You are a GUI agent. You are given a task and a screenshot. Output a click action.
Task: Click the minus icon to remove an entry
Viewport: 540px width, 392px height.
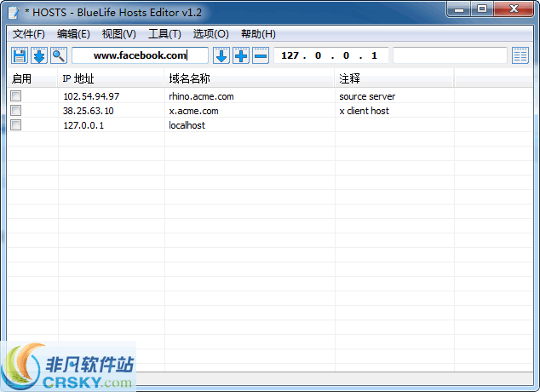(261, 55)
